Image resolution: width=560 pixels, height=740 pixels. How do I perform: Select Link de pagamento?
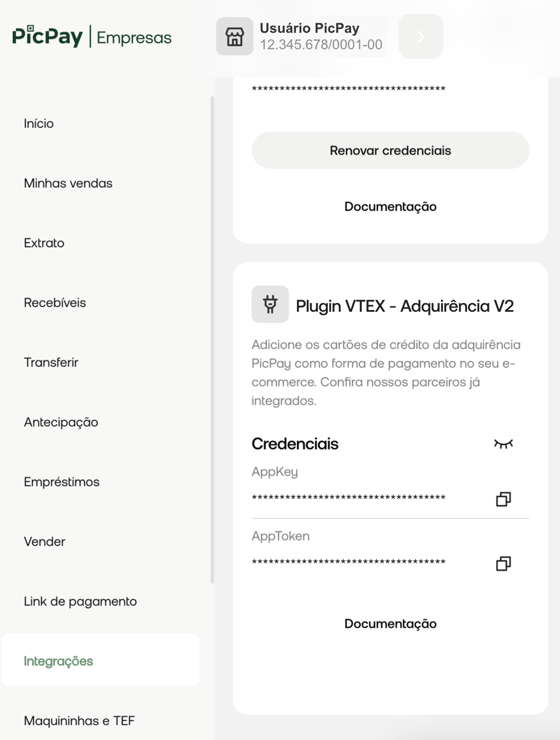click(x=80, y=602)
